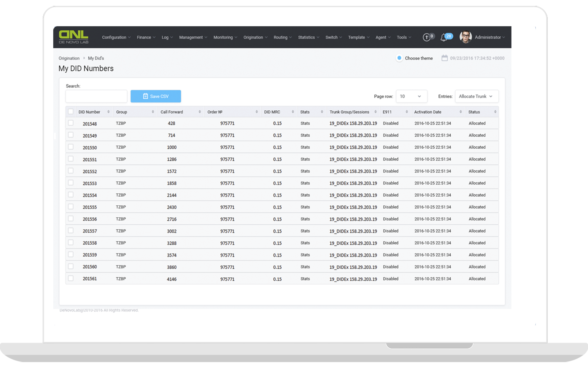Tick the select-all checkbox in table header
Viewport: 588px width, 368px height.
click(x=71, y=112)
